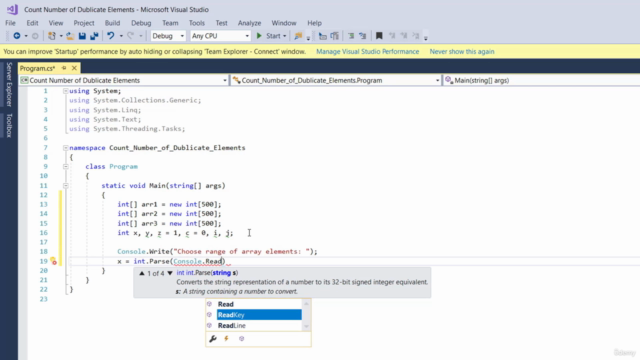
Task: Toggle a bookmark with the Bookmark icon
Action: (379, 36)
